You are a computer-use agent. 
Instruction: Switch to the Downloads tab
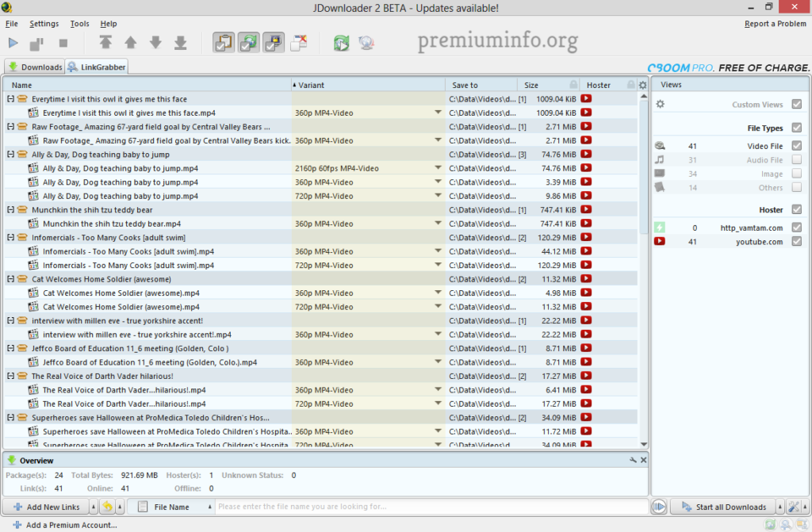(35, 67)
